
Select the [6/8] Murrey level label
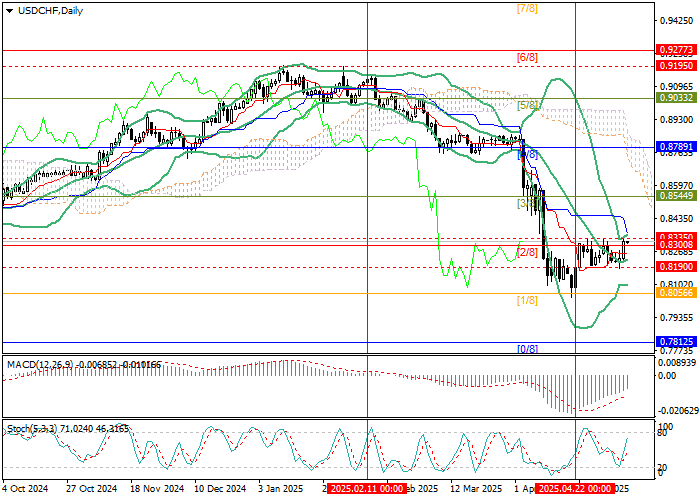click(527, 58)
